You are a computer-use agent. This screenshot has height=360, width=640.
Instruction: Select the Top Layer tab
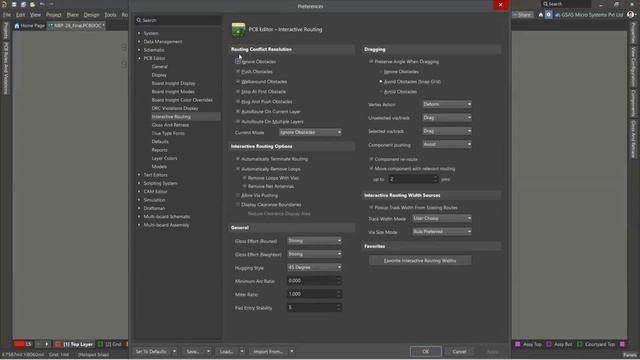(78, 344)
